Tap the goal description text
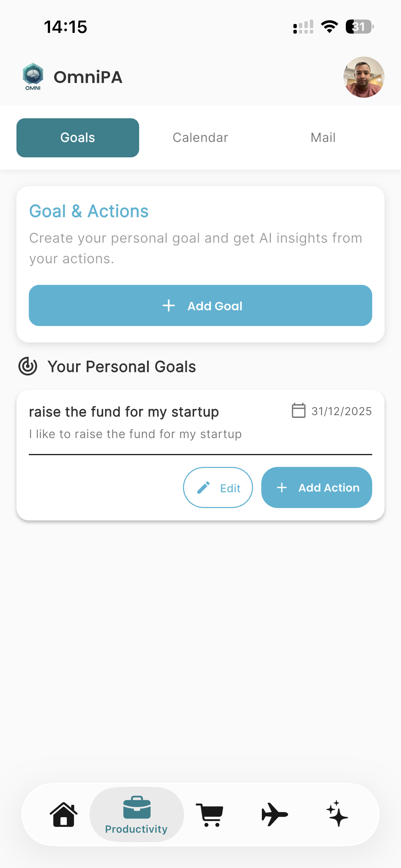 tap(135, 434)
